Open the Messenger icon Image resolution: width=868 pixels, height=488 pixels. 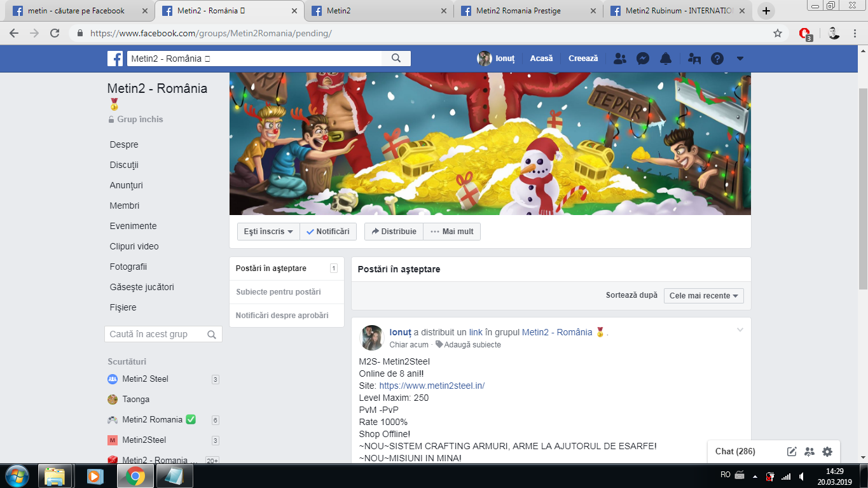(x=643, y=59)
